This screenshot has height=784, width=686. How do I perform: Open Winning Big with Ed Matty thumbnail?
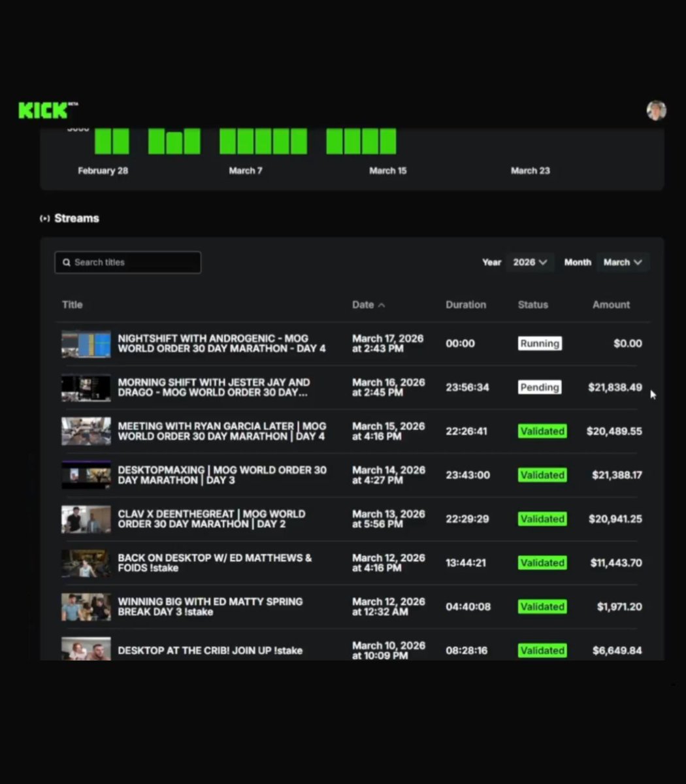coord(86,606)
